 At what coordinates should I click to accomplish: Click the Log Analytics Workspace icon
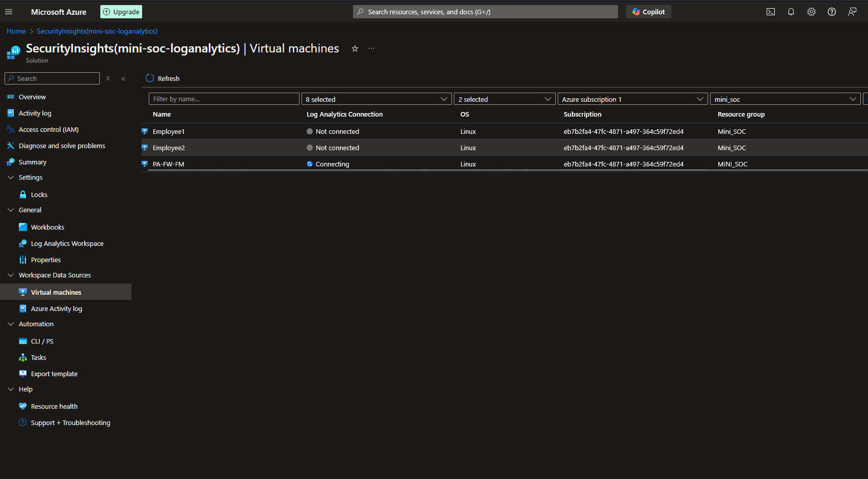click(22, 243)
